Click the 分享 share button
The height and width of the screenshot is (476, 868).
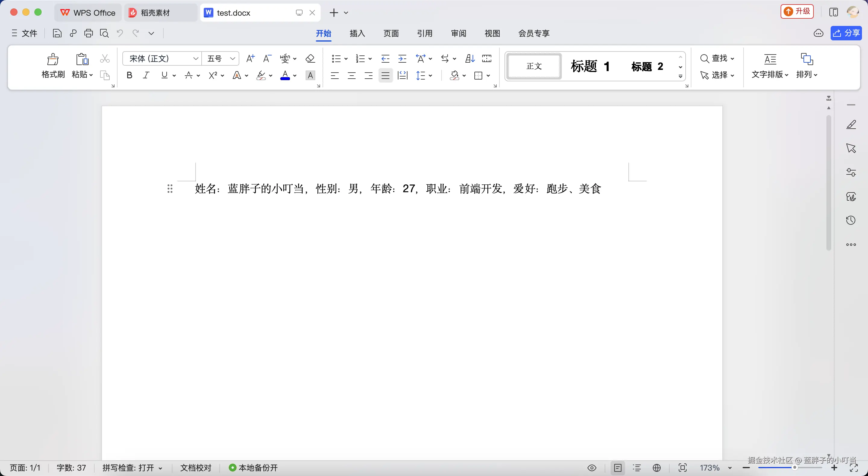pos(846,33)
